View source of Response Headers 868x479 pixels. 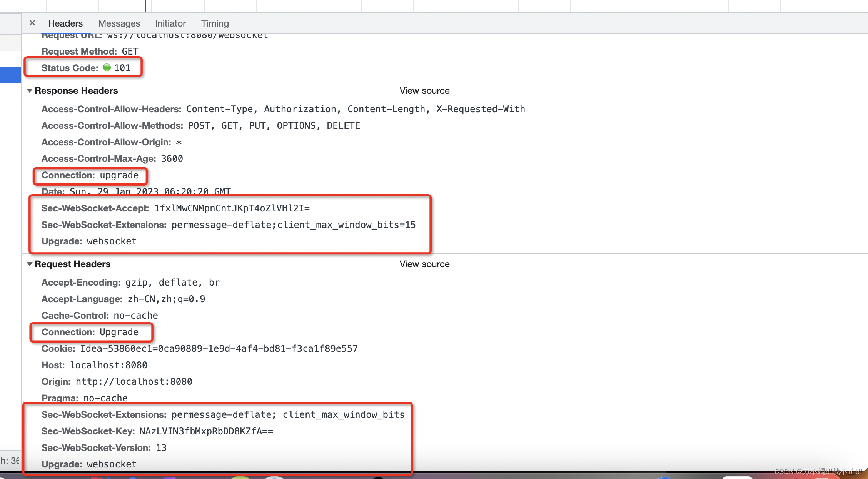(424, 91)
